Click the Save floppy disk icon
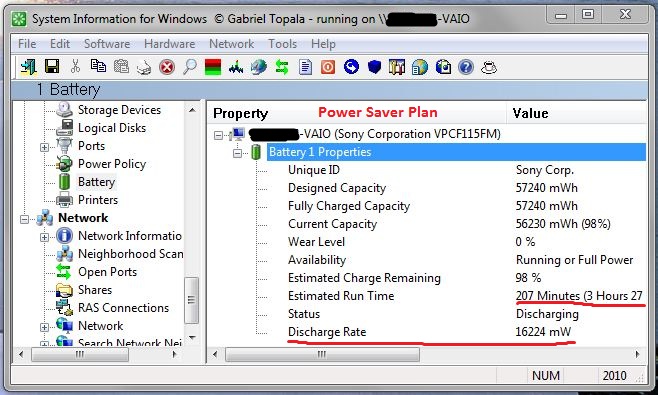Image resolution: width=658 pixels, height=395 pixels. tap(52, 66)
